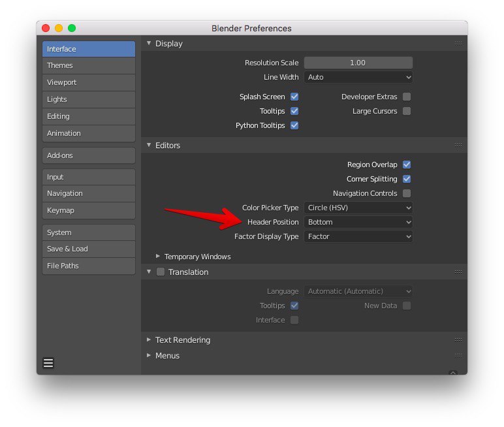Switch to the Themes tab
Screen dimensions: 504x427
89,65
